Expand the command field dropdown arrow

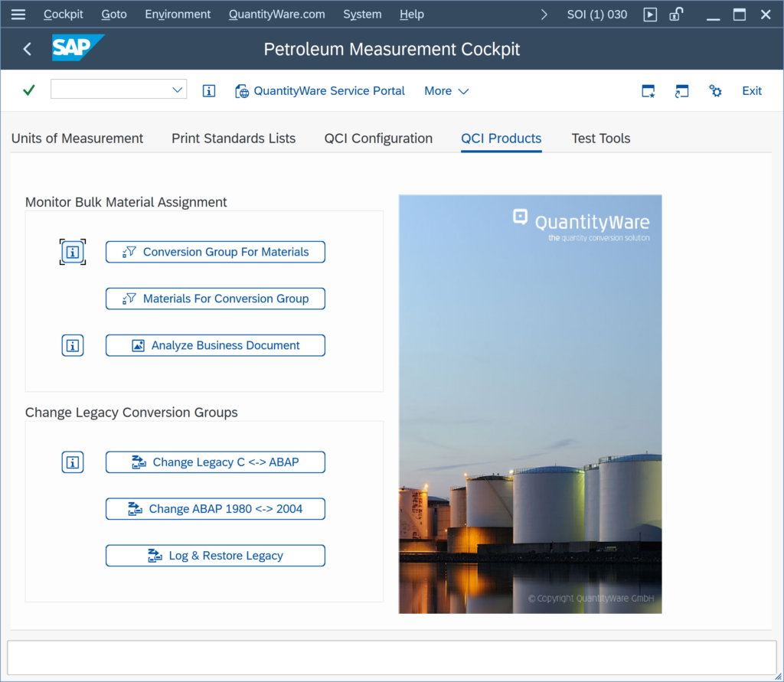pos(177,90)
